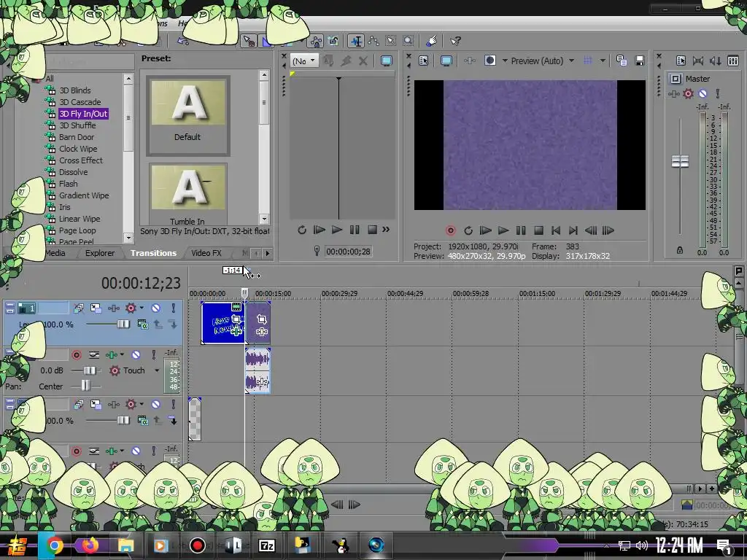Toggle Ignore Event Grouping in toolbar

pyautogui.click(x=333, y=42)
